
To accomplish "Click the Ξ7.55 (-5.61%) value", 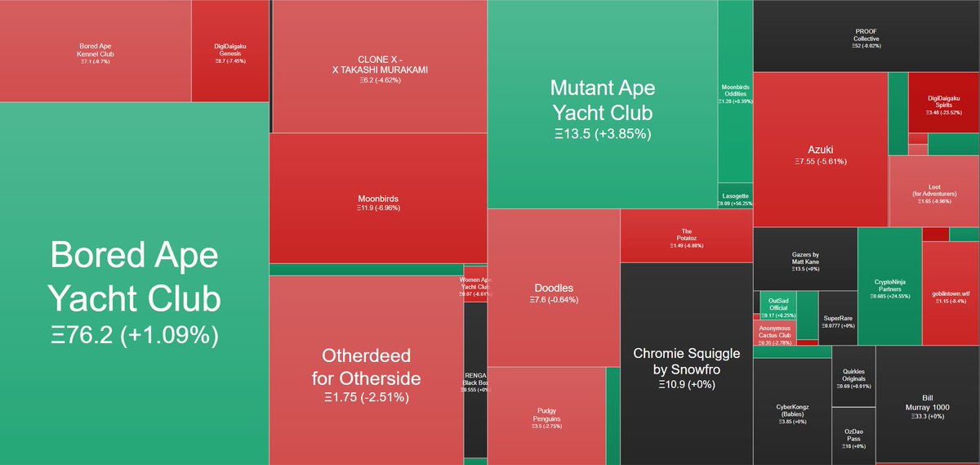I will click(820, 162).
